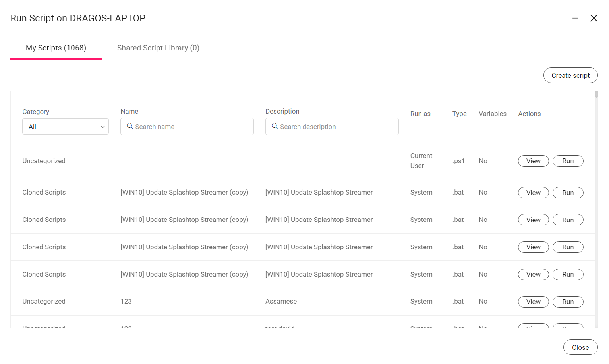Open the Shared Script Library tab

pyautogui.click(x=158, y=48)
